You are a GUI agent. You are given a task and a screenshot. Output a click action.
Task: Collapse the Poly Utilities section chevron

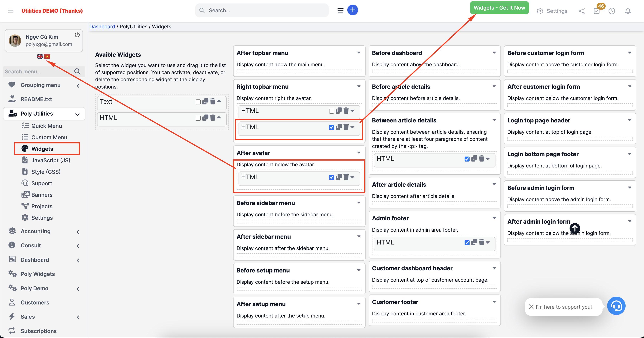tap(78, 114)
